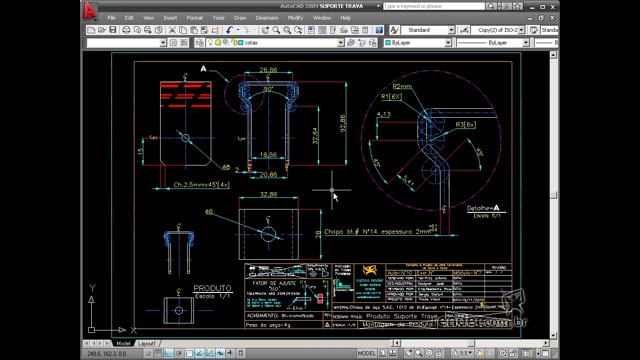Click the Save (floppy disk) icon
This screenshot has height=360, width=640.
113,30
